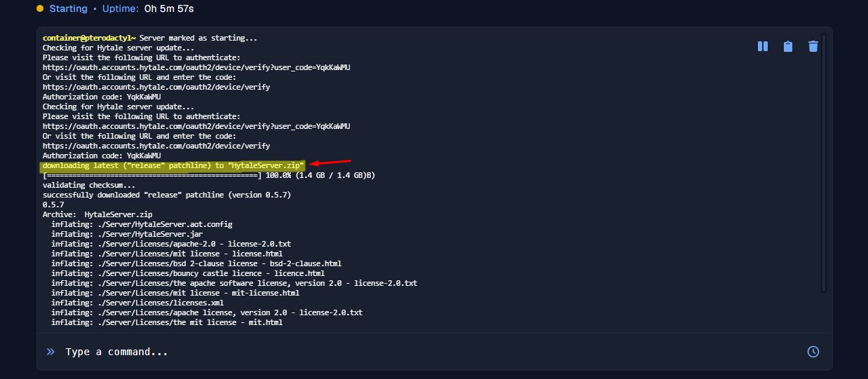Click the 'Starting' status label
The image size is (868, 379).
(x=68, y=8)
